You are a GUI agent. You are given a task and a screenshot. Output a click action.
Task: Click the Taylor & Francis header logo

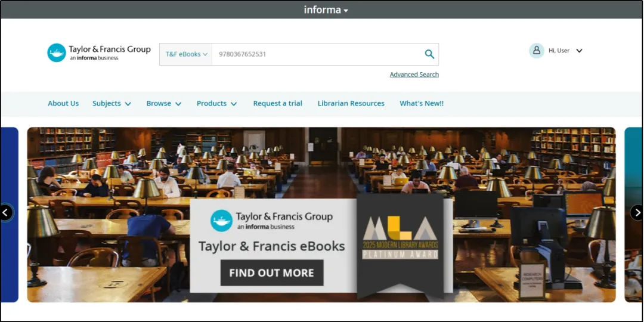pos(99,52)
